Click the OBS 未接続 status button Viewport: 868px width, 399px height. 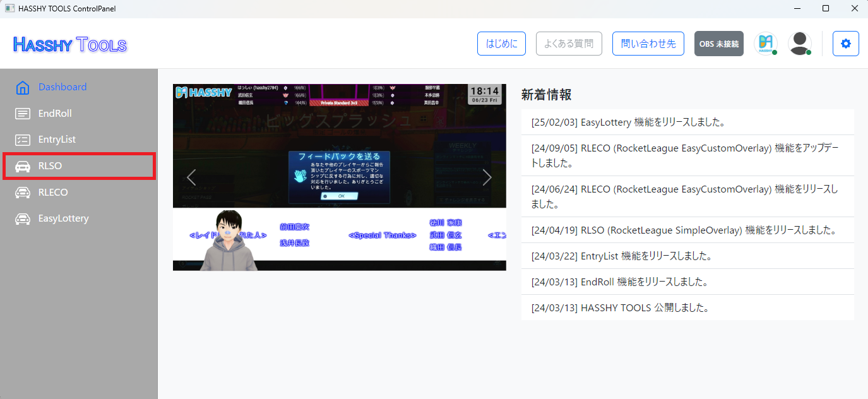[x=719, y=44]
